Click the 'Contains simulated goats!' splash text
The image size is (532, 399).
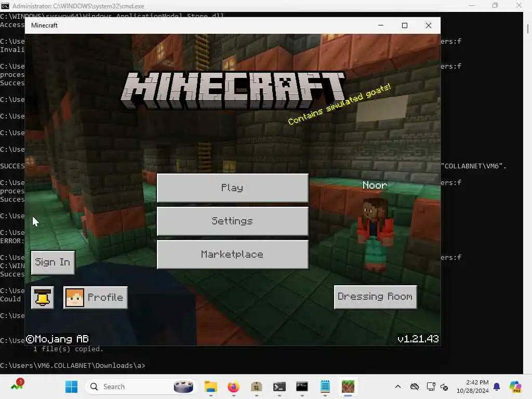339,104
